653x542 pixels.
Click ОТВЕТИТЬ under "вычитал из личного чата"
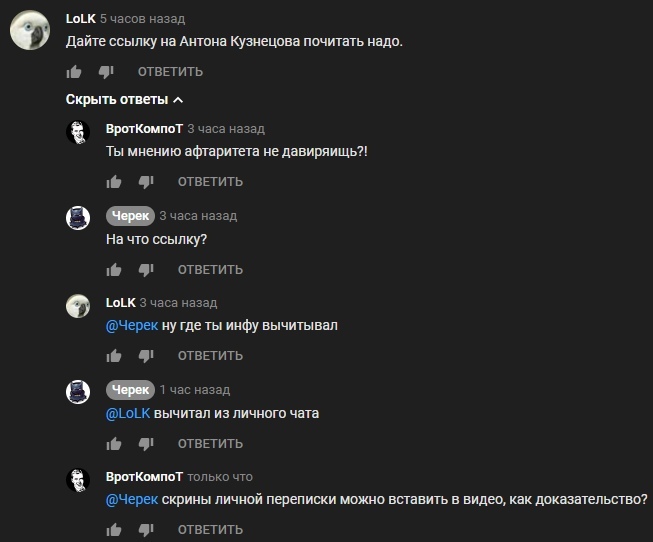click(x=210, y=442)
